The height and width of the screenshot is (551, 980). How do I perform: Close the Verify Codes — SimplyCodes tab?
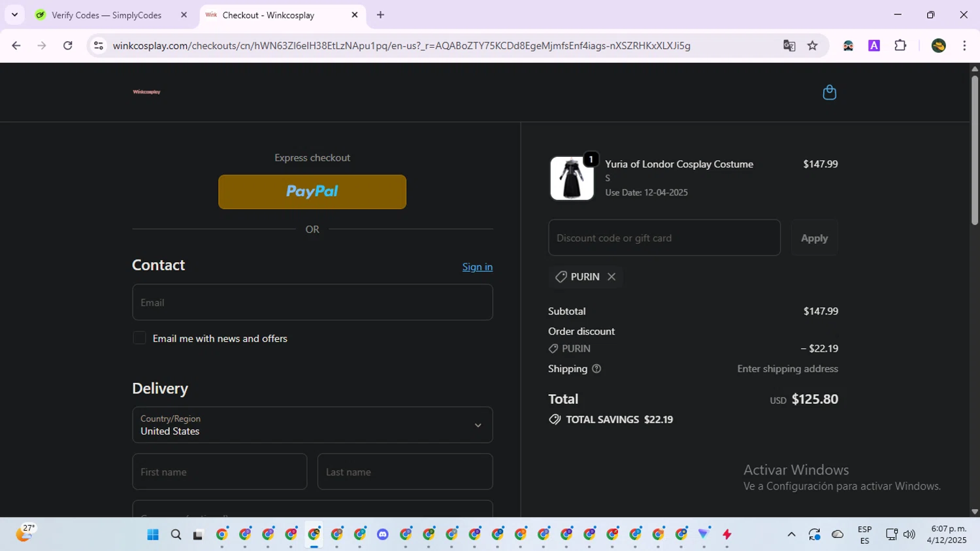(184, 15)
